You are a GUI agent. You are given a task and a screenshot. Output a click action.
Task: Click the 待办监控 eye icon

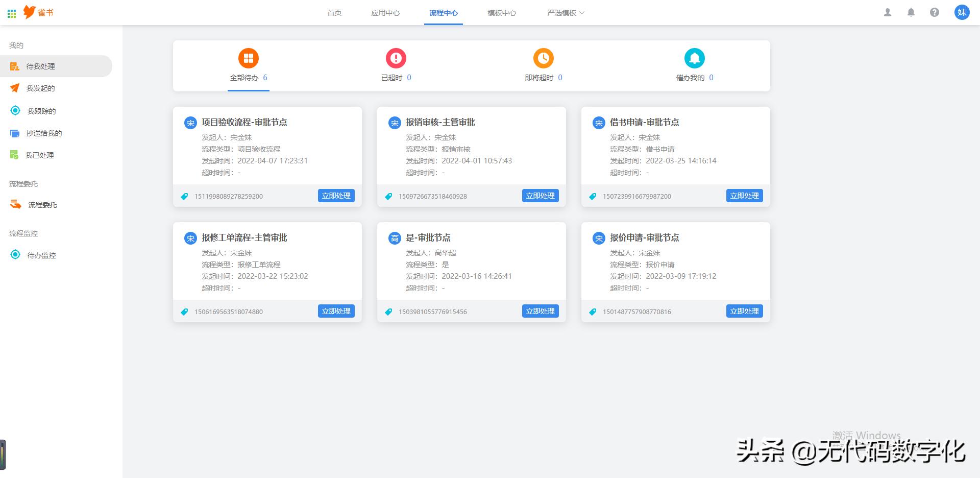coord(15,255)
